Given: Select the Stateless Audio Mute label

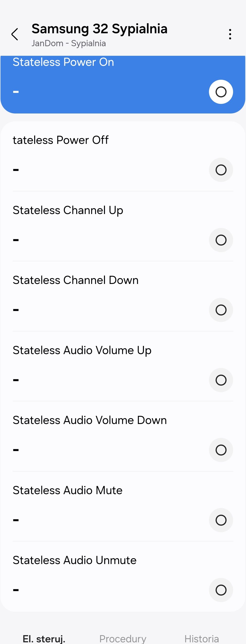Looking at the screenshot, I should (67, 490).
